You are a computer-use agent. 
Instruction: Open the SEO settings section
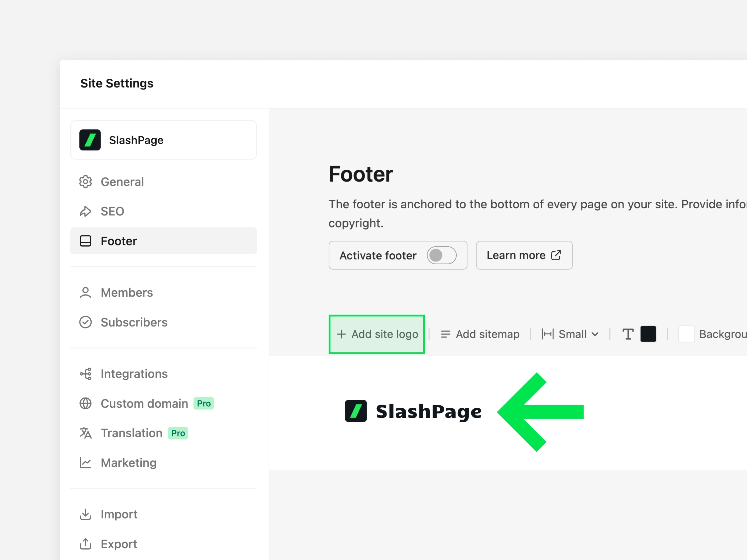tap(163, 211)
